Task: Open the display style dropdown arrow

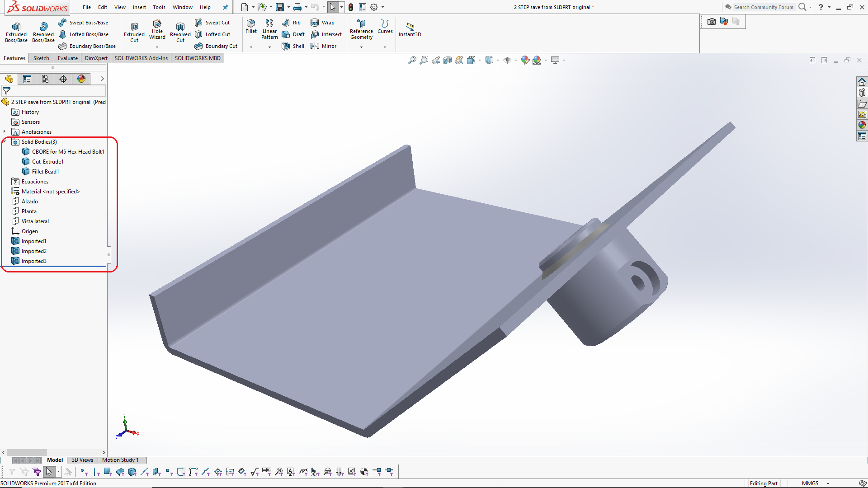Action: [498, 60]
